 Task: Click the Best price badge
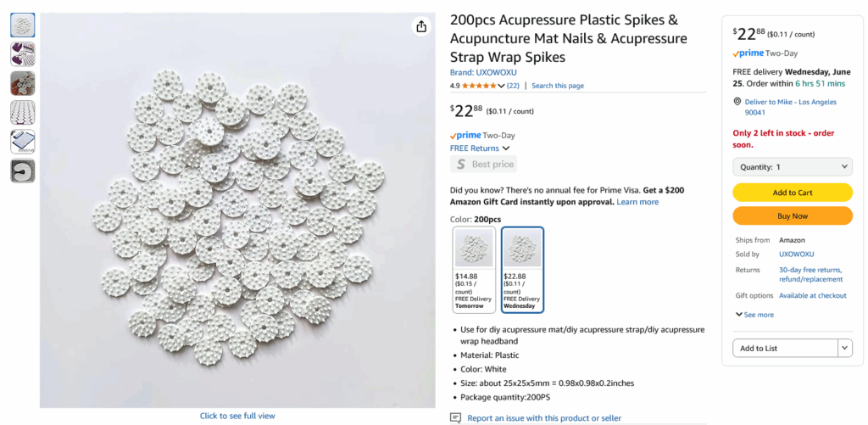pos(483,165)
